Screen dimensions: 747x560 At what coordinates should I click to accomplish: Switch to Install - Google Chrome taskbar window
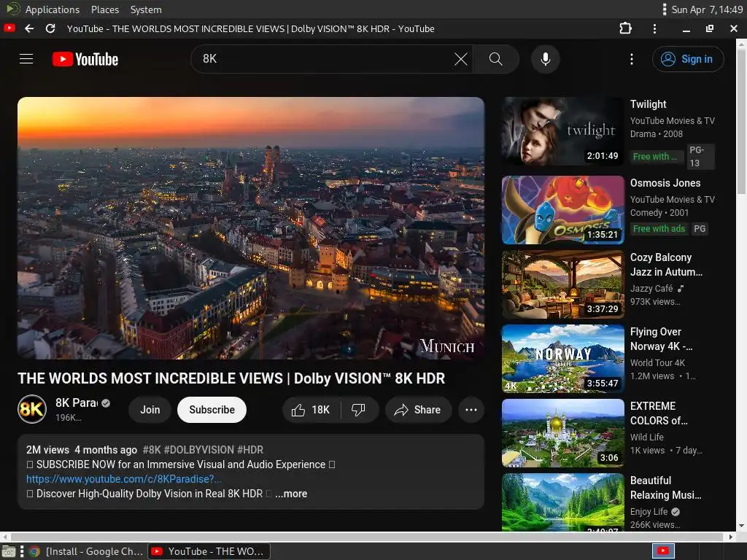coord(86,551)
